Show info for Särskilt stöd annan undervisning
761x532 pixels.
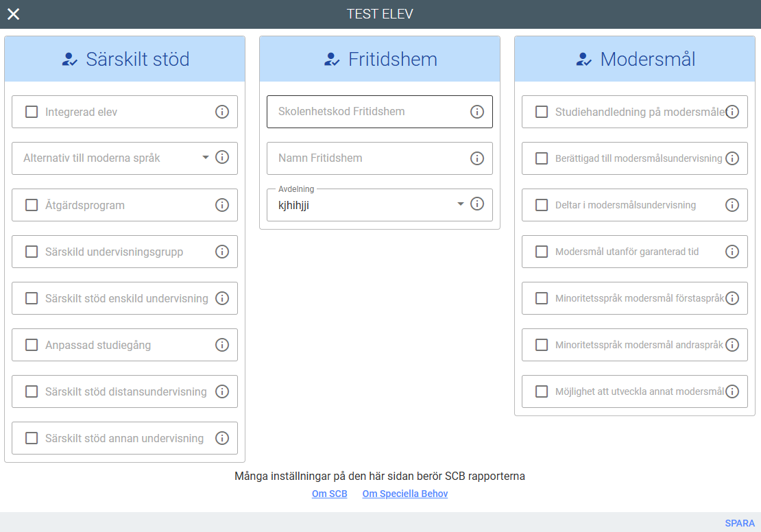click(x=222, y=438)
